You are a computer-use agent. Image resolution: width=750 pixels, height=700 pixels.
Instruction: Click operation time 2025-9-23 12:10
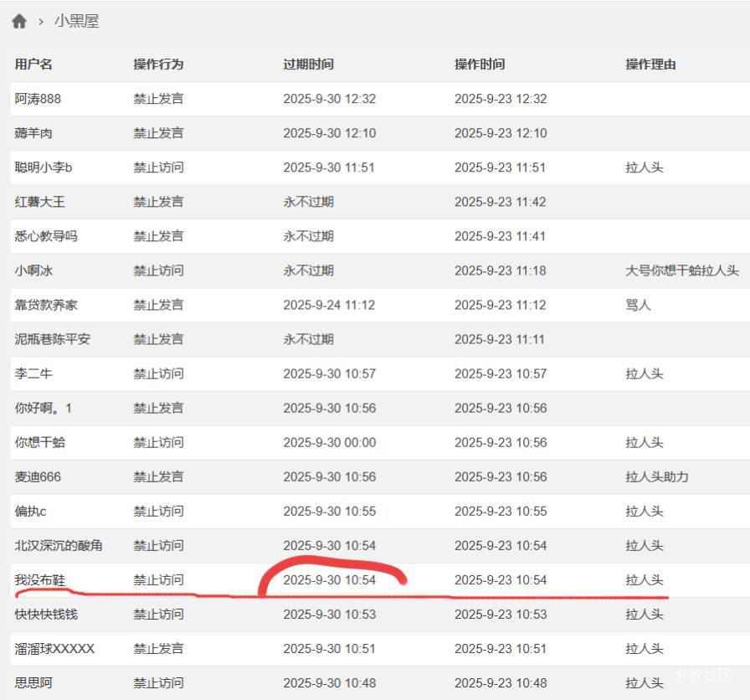point(501,133)
